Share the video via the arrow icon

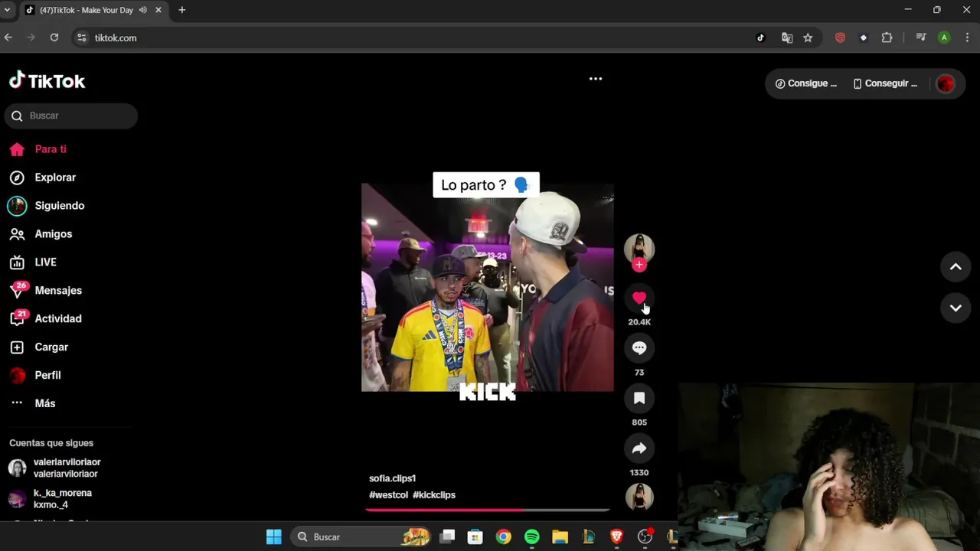click(639, 448)
